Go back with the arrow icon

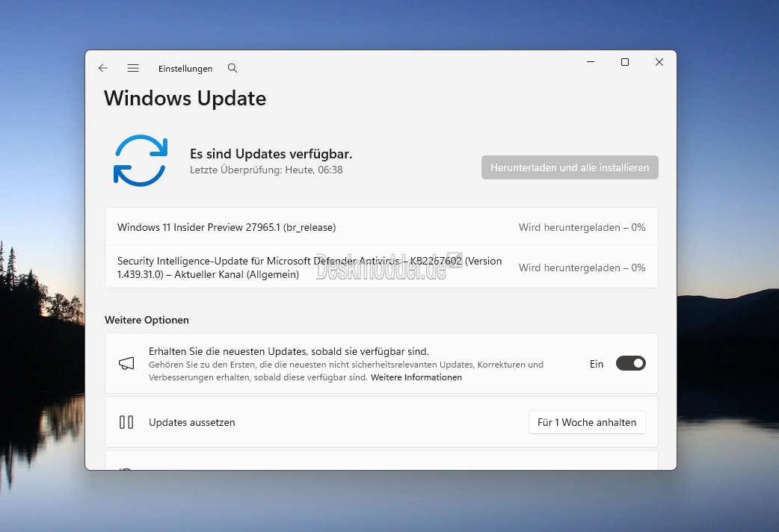pyautogui.click(x=103, y=68)
